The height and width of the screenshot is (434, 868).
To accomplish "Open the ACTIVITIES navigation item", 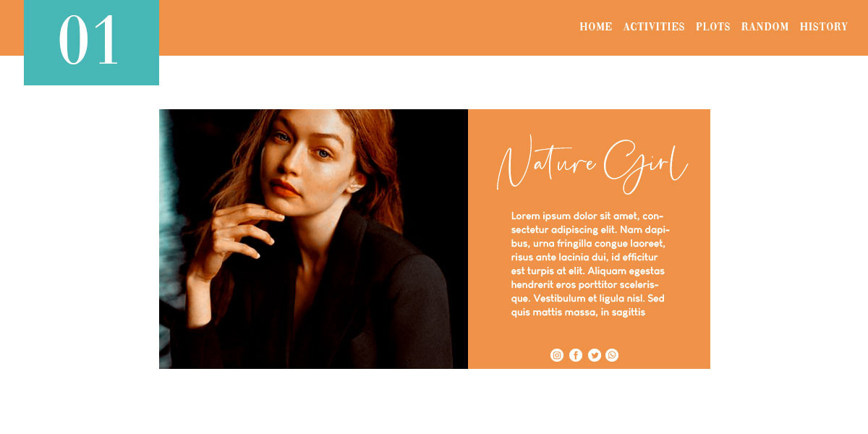I will click(x=654, y=27).
